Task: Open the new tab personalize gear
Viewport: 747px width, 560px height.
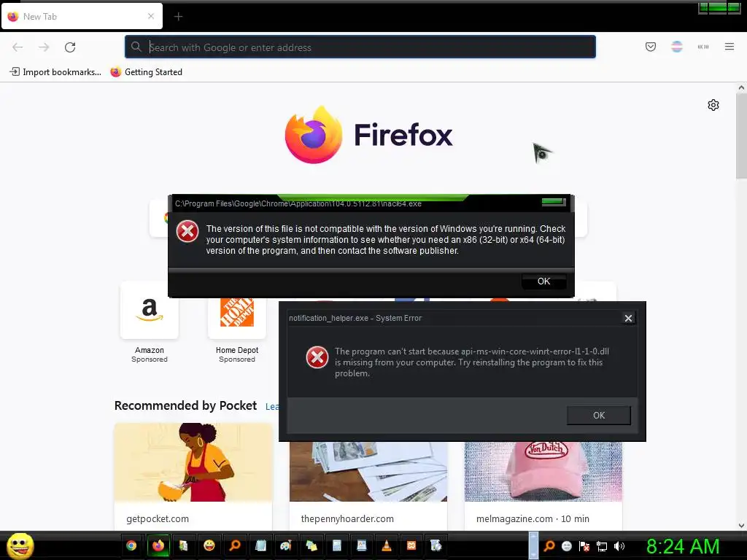Action: (713, 105)
